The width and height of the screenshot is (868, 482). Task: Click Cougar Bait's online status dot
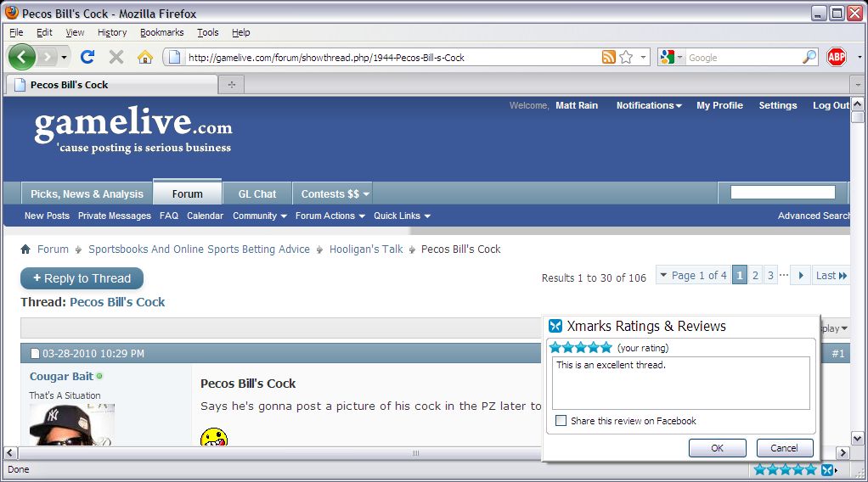click(99, 376)
